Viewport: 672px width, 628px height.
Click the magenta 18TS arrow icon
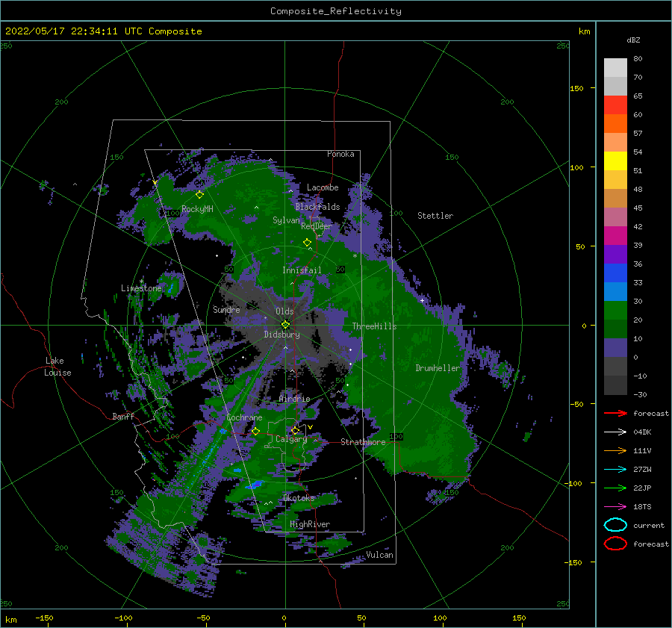[615, 507]
